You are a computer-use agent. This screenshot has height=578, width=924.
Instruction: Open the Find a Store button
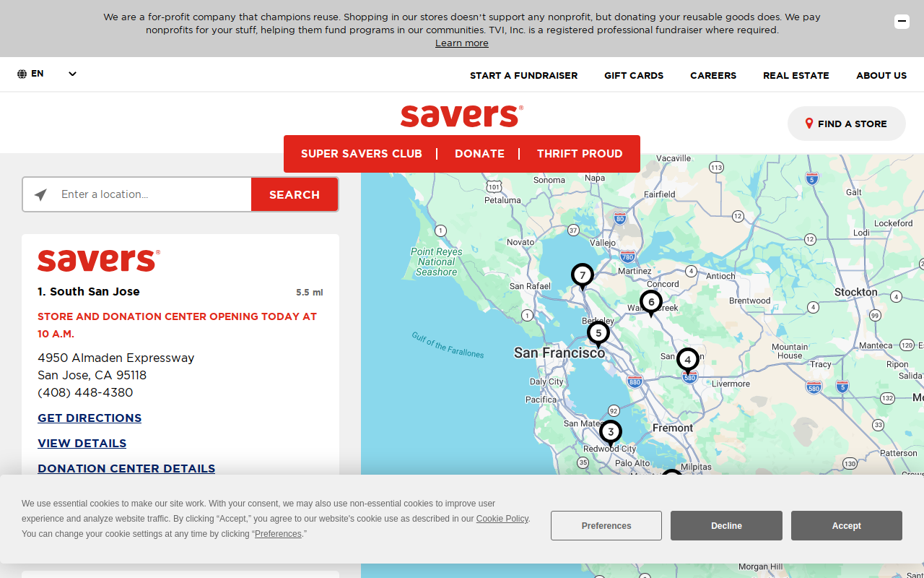[x=846, y=124]
